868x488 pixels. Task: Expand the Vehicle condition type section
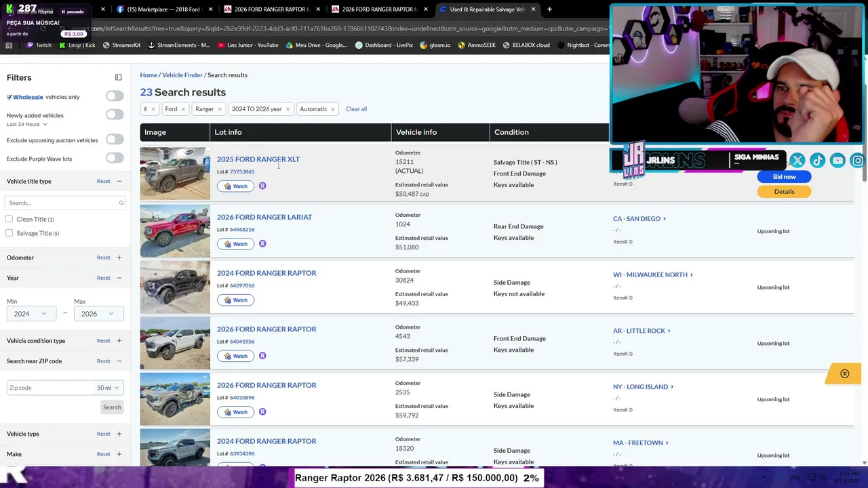pos(119,341)
